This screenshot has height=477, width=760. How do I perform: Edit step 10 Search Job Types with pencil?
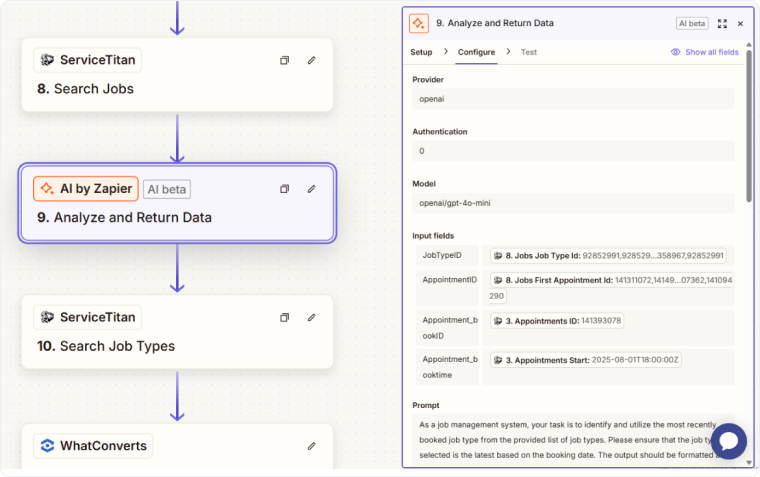(x=312, y=318)
